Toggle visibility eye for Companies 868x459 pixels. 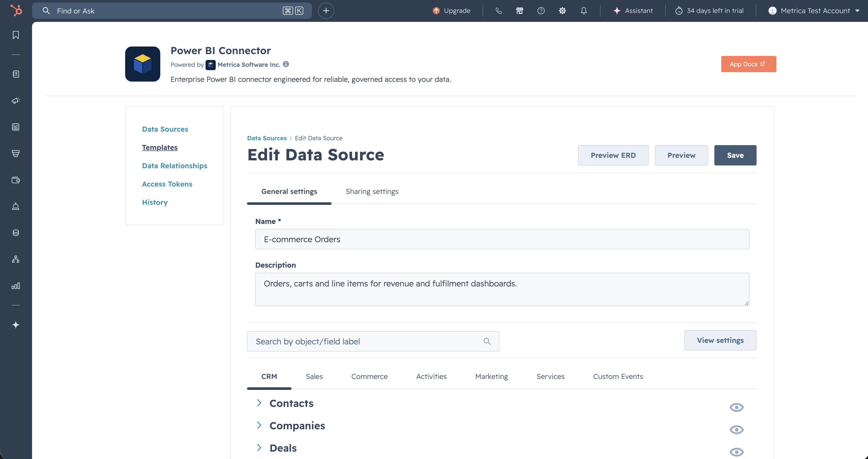pos(736,430)
